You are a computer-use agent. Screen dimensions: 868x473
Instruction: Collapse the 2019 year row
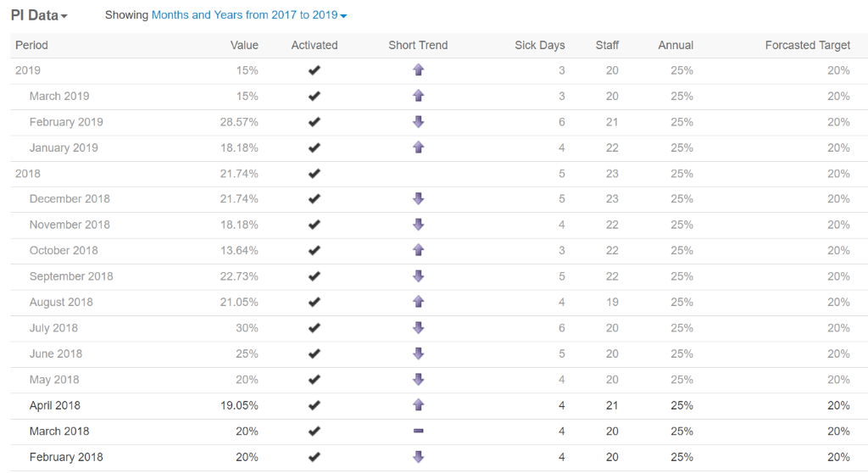pyautogui.click(x=28, y=70)
